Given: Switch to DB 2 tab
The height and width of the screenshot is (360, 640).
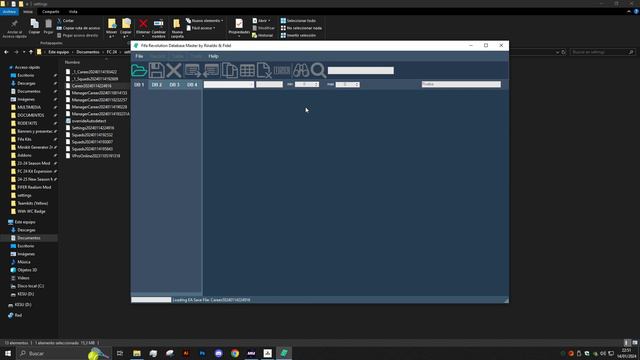Looking at the screenshot, I should [x=157, y=84].
